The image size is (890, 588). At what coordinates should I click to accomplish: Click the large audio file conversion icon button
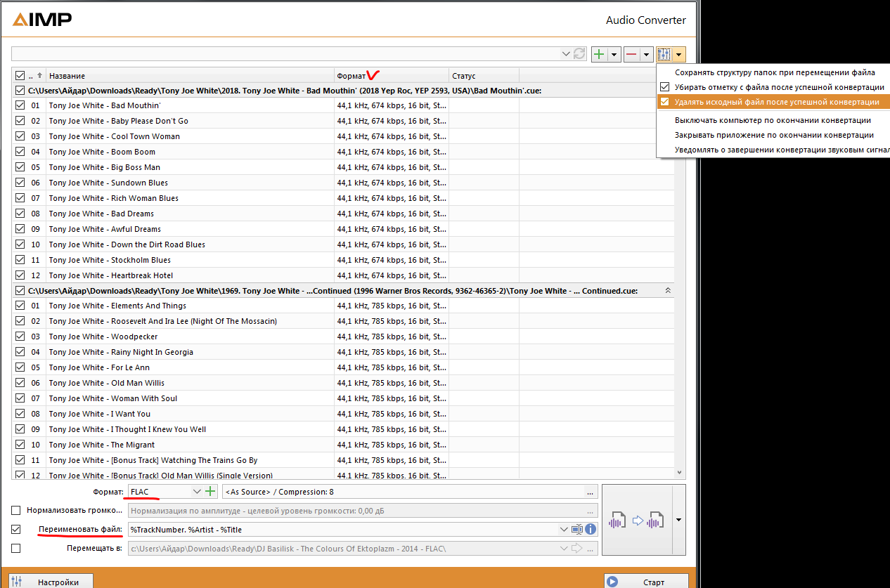pyautogui.click(x=636, y=521)
